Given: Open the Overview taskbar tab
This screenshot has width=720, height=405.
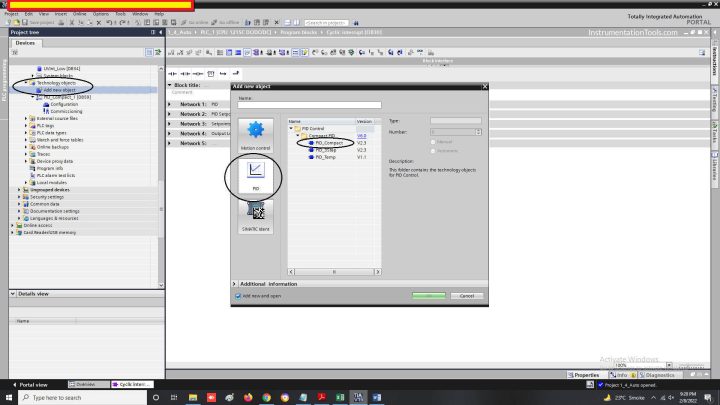Looking at the screenshot, I should 88,384.
